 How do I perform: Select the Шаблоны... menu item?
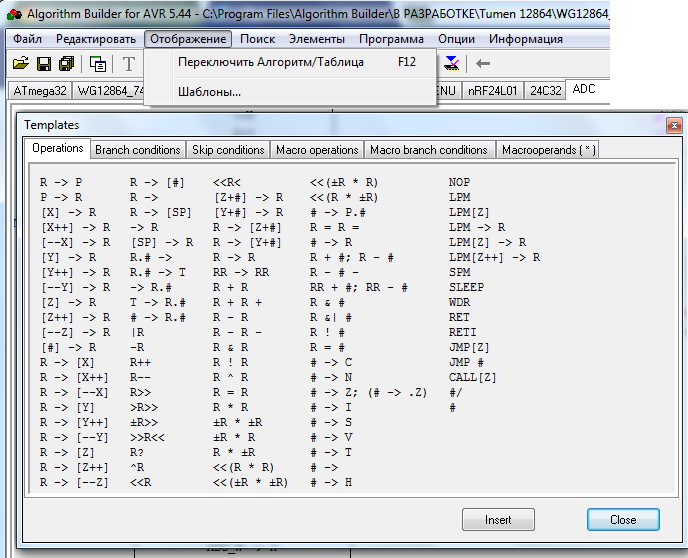pyautogui.click(x=209, y=92)
